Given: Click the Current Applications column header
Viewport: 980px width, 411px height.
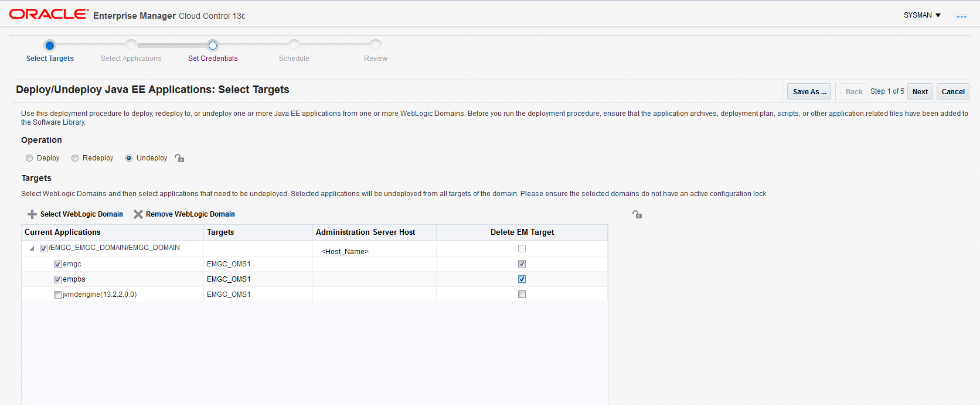Looking at the screenshot, I should click(113, 232).
